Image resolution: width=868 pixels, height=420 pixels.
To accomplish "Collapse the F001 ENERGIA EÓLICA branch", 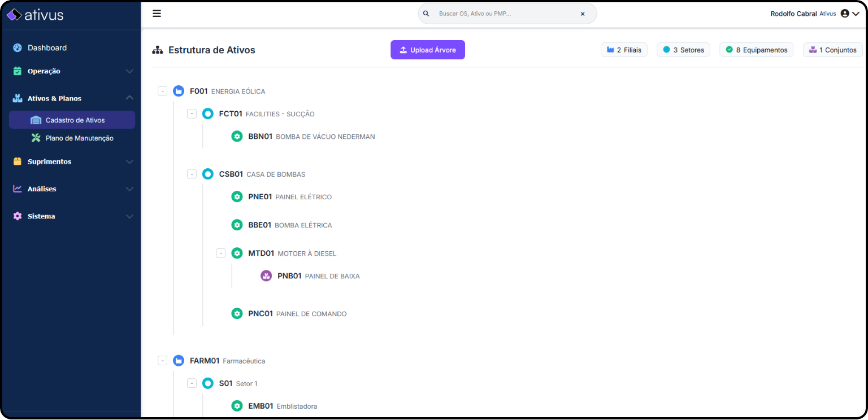I will click(163, 91).
